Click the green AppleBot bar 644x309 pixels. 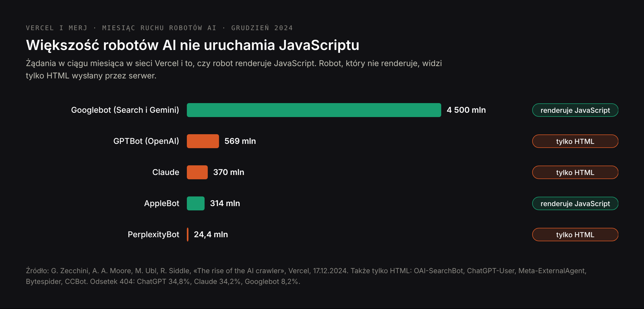coord(196,203)
